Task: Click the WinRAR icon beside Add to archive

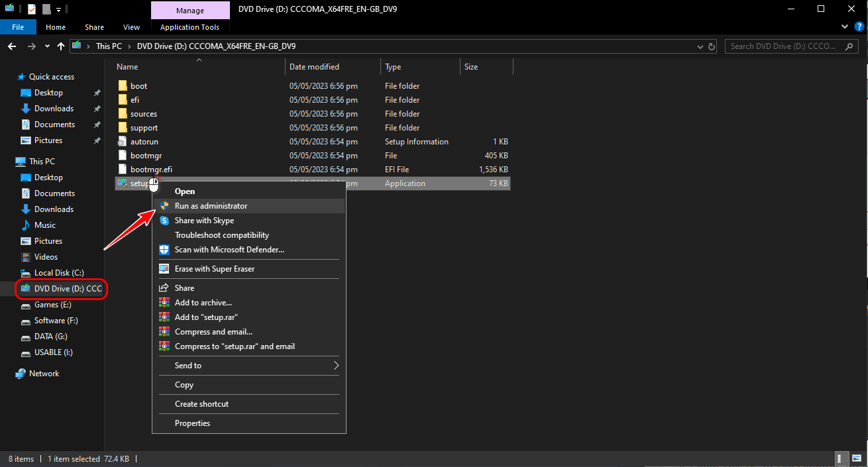Action: click(164, 303)
